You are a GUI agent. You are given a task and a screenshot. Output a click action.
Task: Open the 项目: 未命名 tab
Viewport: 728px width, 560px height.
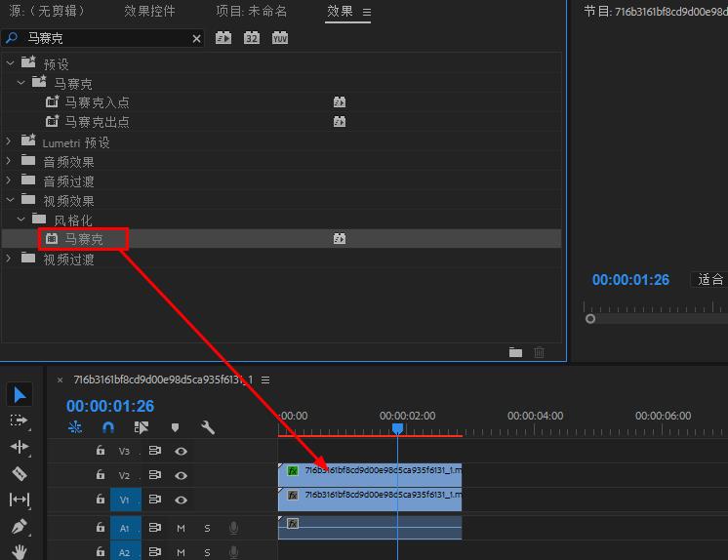coord(251,11)
